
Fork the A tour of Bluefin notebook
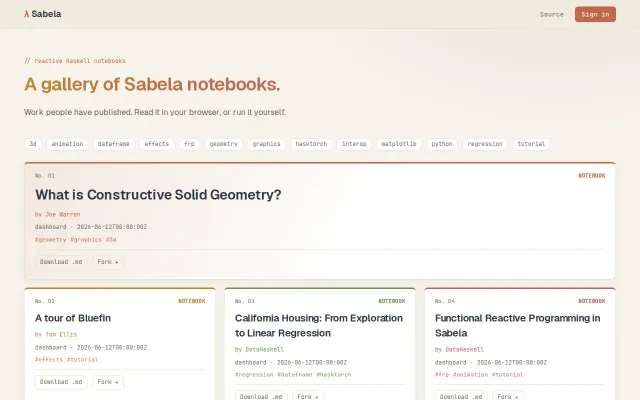pyautogui.click(x=108, y=382)
